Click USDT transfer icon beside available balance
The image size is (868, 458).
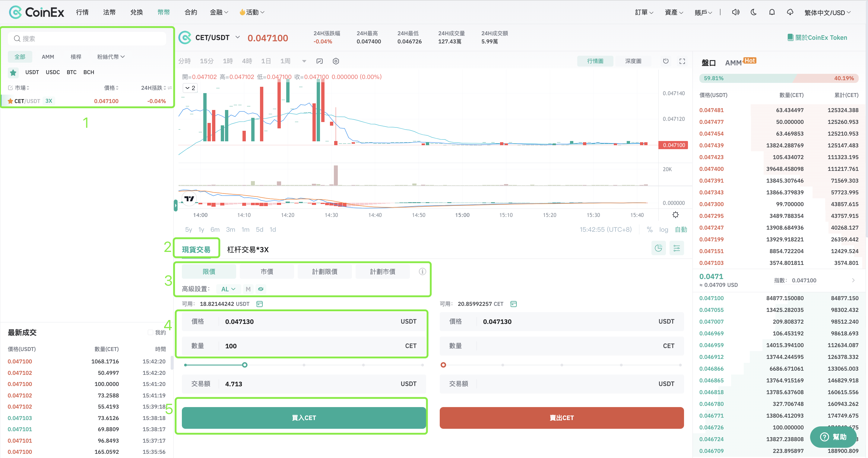[x=259, y=304]
